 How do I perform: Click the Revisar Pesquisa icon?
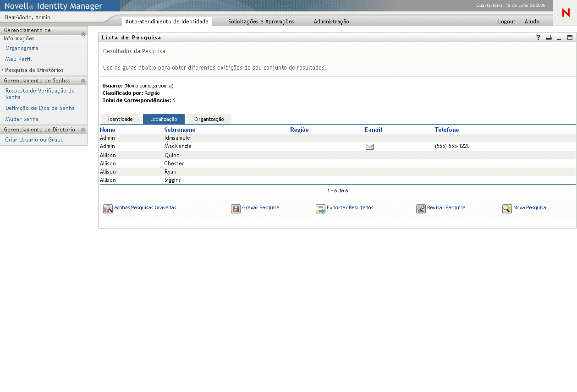(x=421, y=209)
